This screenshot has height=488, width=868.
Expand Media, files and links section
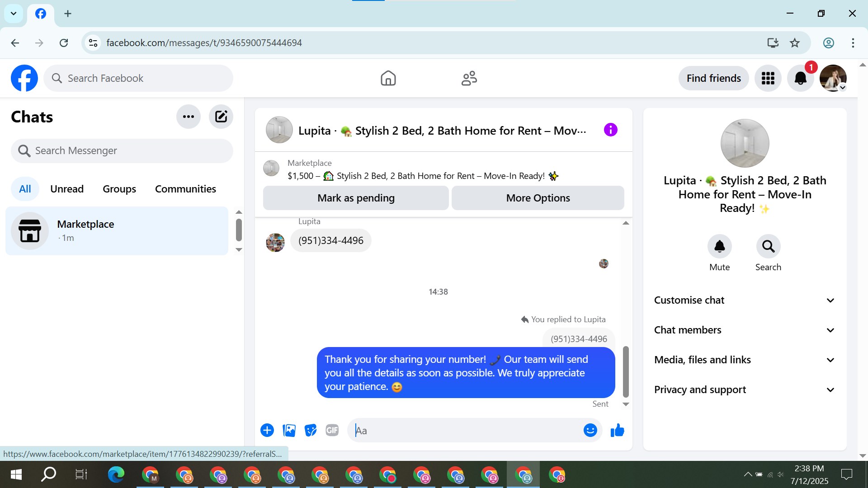click(745, 360)
